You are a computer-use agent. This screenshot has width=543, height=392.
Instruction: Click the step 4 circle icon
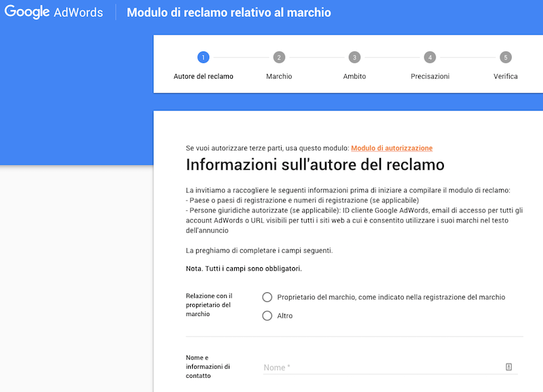[x=430, y=58]
